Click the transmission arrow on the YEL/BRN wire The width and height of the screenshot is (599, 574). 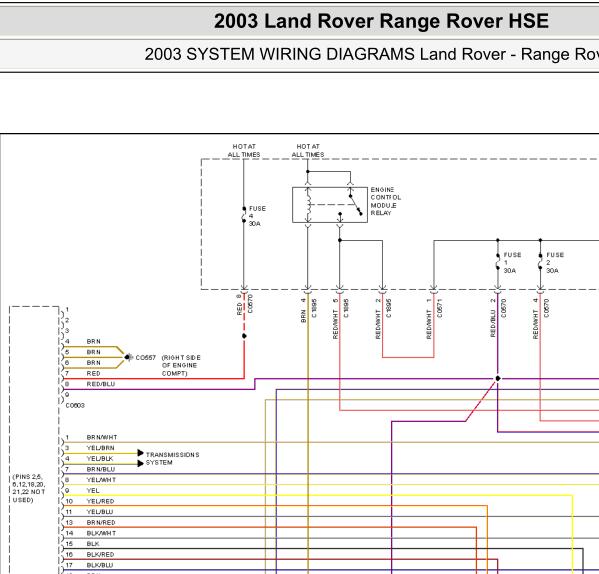click(x=141, y=453)
